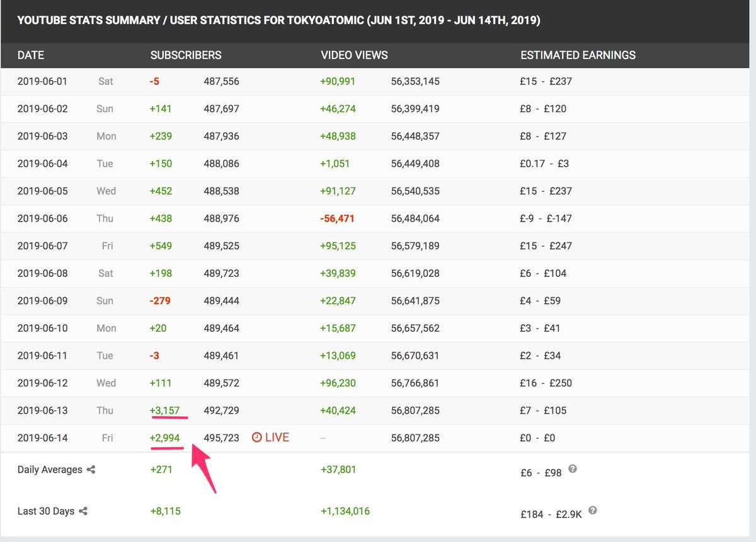
Task: Click earnings £0 - £0
Action: tap(538, 438)
